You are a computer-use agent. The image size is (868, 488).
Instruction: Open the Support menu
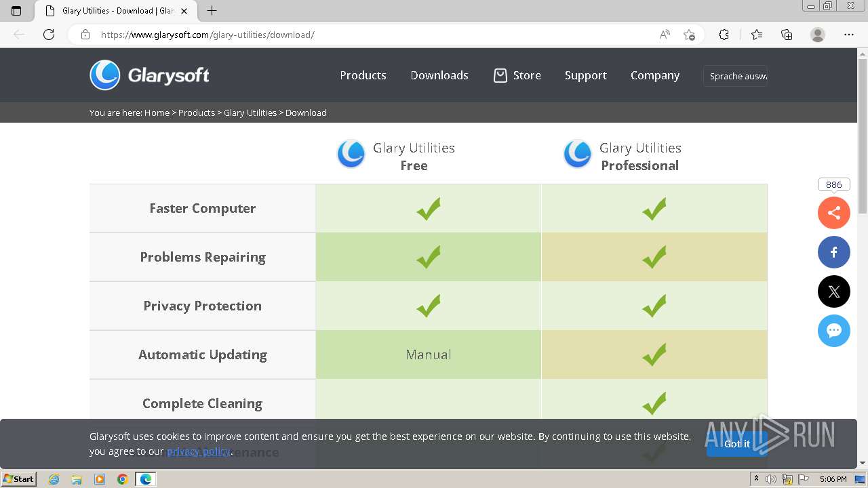586,75
